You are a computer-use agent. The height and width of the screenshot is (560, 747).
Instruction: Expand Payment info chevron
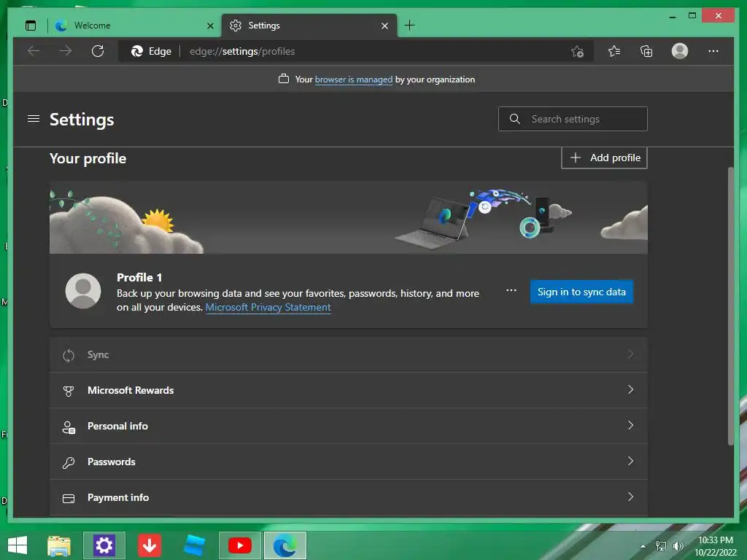(630, 497)
